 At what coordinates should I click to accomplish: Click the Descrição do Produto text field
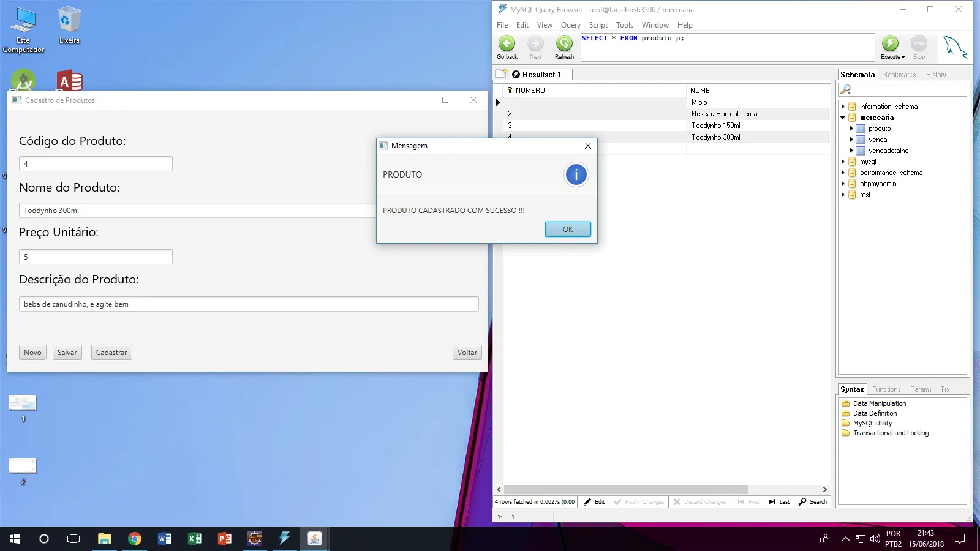point(249,304)
